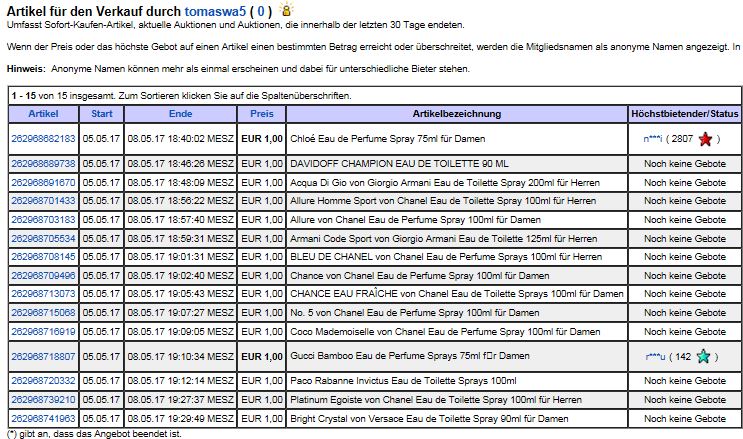This screenshot has width=743, height=439.
Task: Click bold EUR 1,00 price in Chloé row
Action: tap(262, 139)
